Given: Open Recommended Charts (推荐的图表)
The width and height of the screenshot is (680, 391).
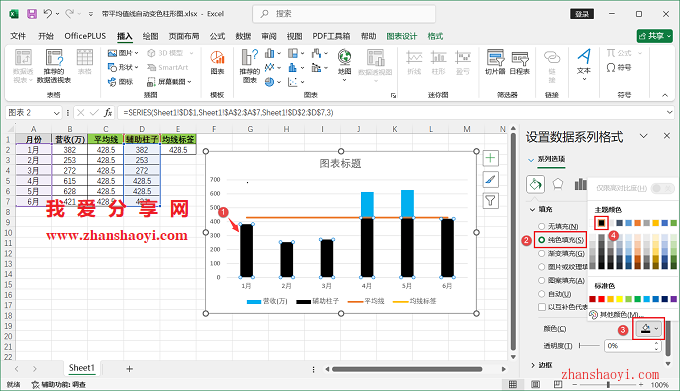Looking at the screenshot, I should pyautogui.click(x=249, y=66).
